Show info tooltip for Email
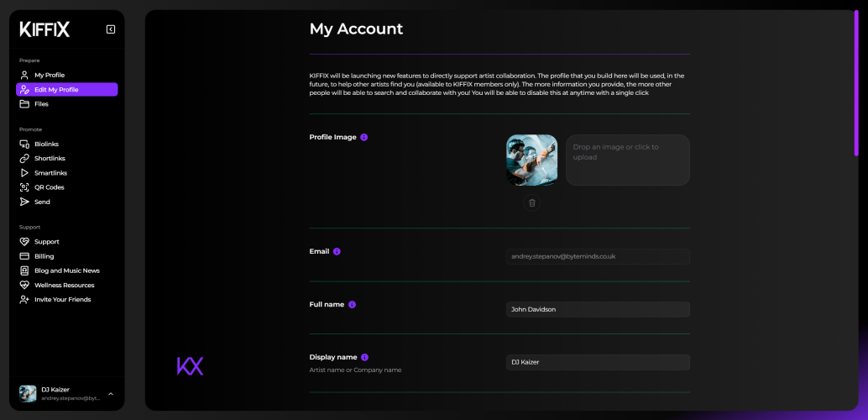Image resolution: width=868 pixels, height=420 pixels. [x=337, y=251]
